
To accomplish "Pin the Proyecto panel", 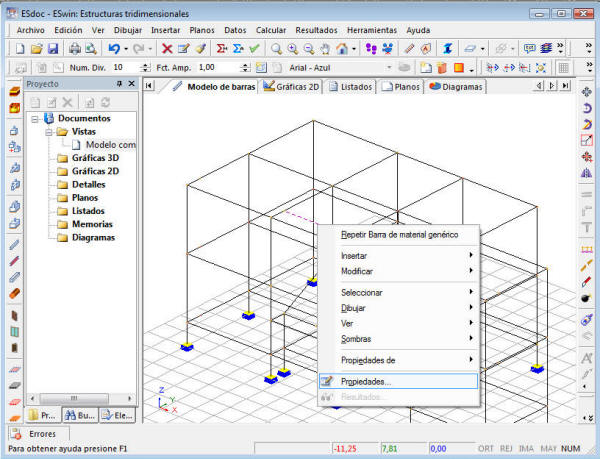I will click(119, 83).
